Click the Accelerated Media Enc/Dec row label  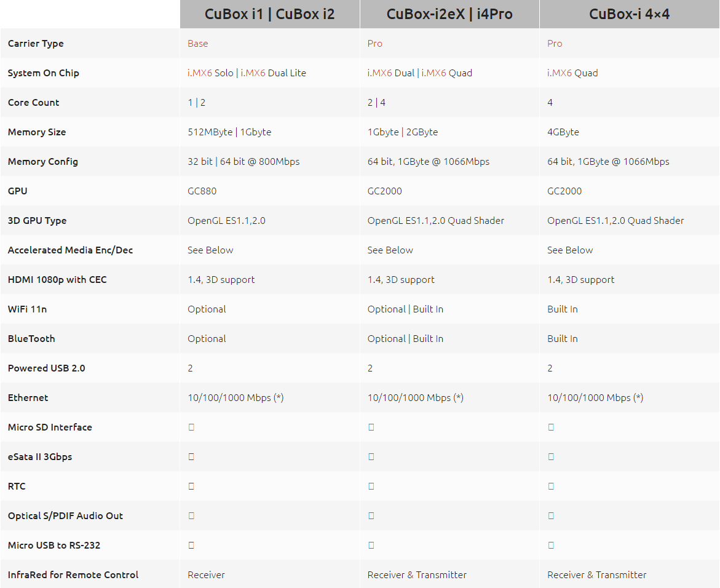pyautogui.click(x=70, y=250)
